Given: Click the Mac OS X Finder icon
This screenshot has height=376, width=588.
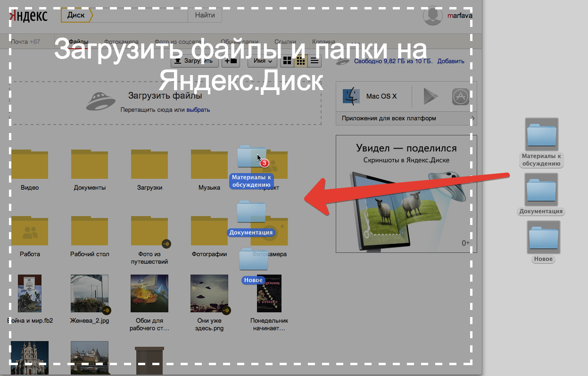Looking at the screenshot, I should (x=351, y=96).
